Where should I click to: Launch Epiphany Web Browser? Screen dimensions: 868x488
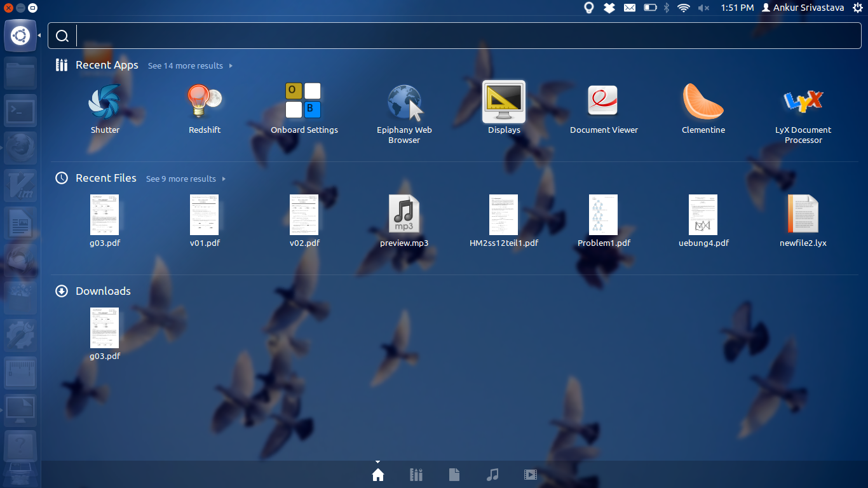[404, 102]
